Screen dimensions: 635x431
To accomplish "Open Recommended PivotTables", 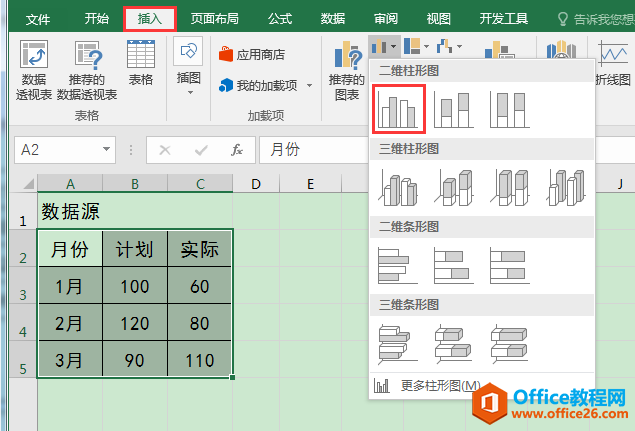I will pyautogui.click(x=87, y=70).
